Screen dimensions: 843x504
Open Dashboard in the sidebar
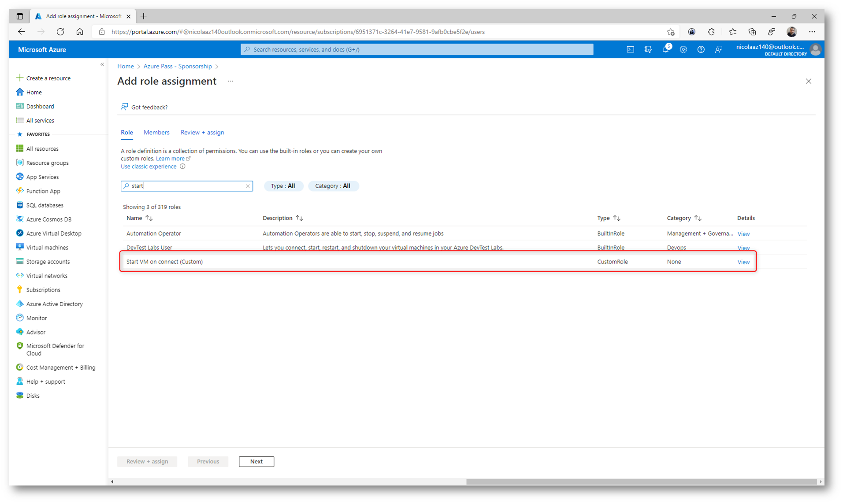[x=40, y=106]
